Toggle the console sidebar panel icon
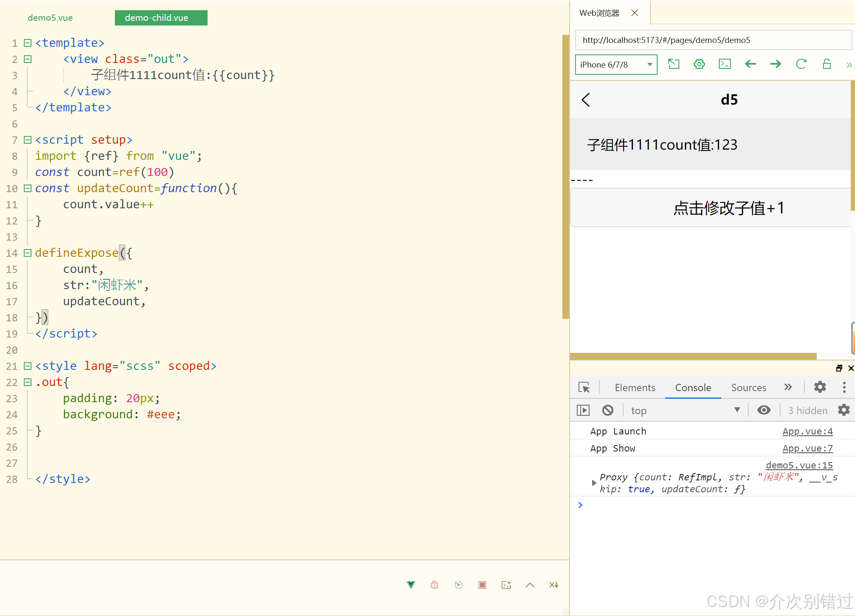855x616 pixels. (x=583, y=410)
